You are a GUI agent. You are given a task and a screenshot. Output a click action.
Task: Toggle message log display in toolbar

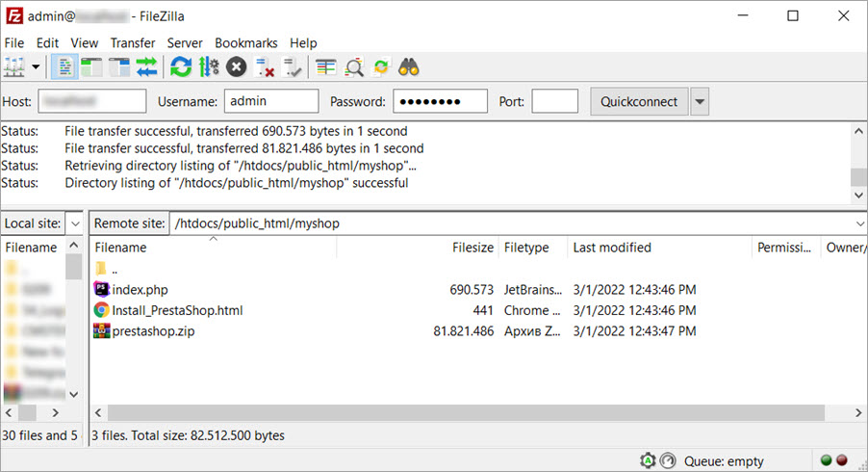click(x=64, y=67)
